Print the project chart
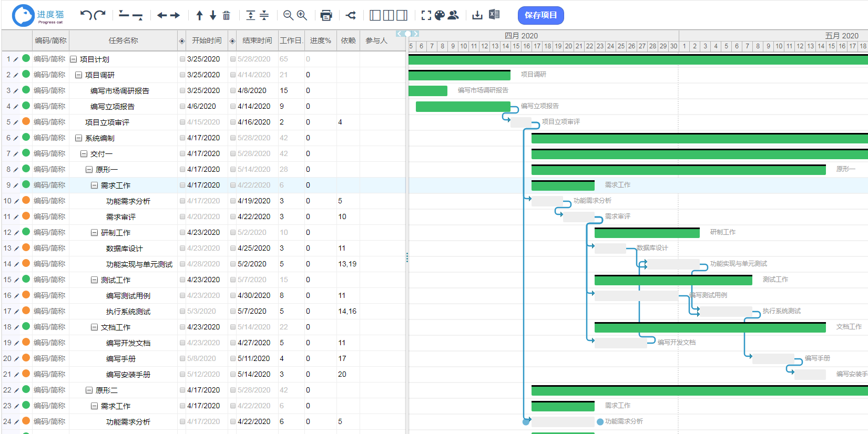Screen dimensions: 868x434 [x=326, y=15]
